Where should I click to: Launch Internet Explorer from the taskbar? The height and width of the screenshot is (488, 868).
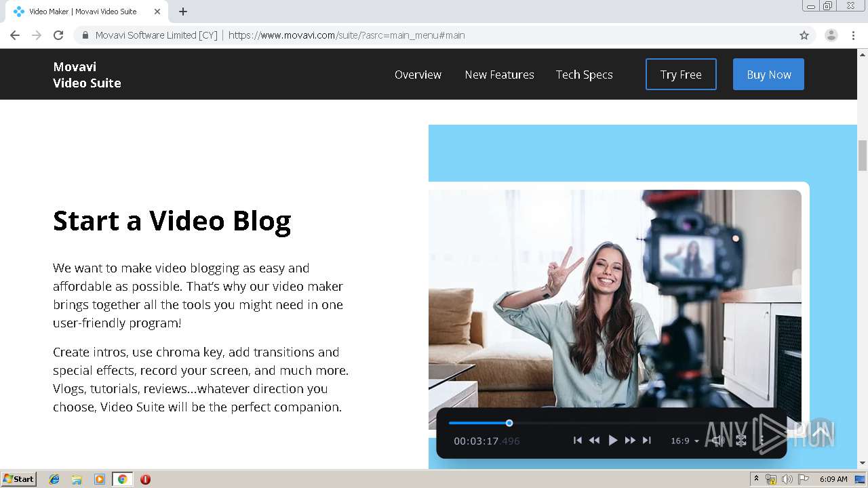click(x=54, y=479)
